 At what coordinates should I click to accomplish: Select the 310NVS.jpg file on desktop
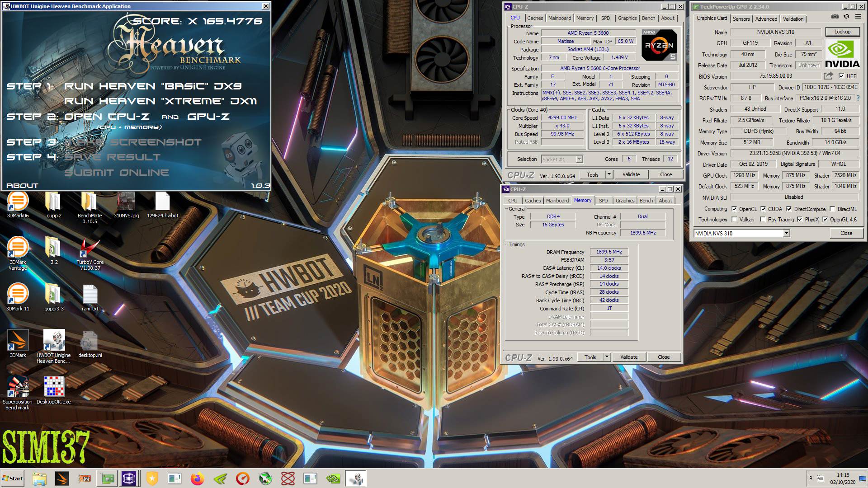[x=126, y=205]
